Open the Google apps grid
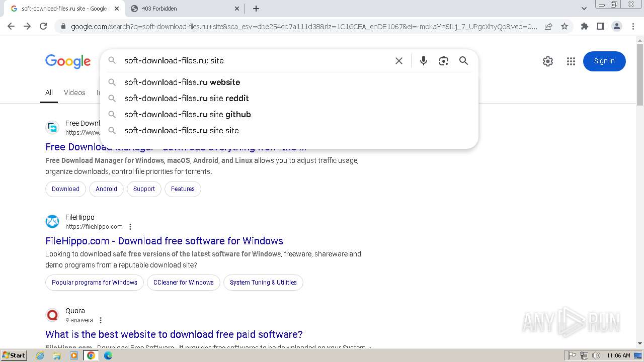Screen dimensions: 644x362 (571, 61)
